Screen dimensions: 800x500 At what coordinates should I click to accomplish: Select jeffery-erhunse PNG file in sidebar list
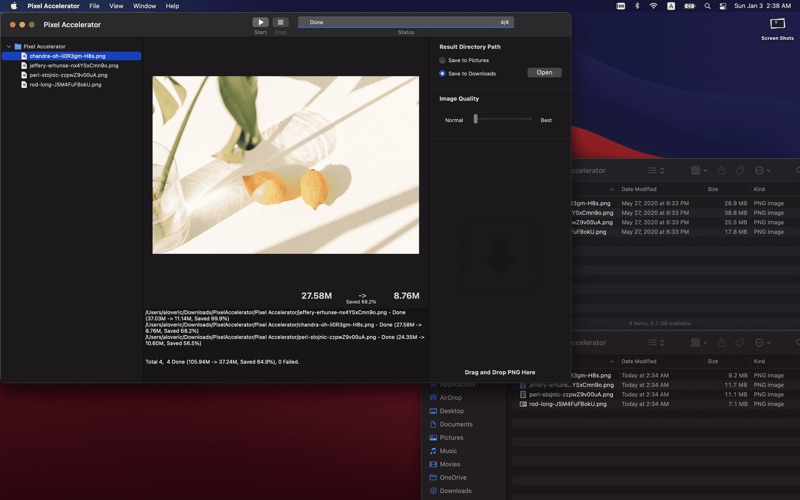pos(73,66)
